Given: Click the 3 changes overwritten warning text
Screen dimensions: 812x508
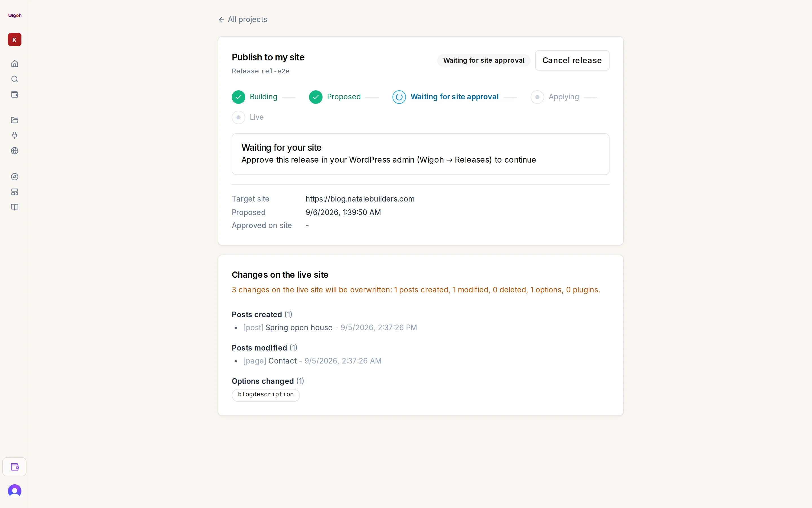Looking at the screenshot, I should coord(416,290).
